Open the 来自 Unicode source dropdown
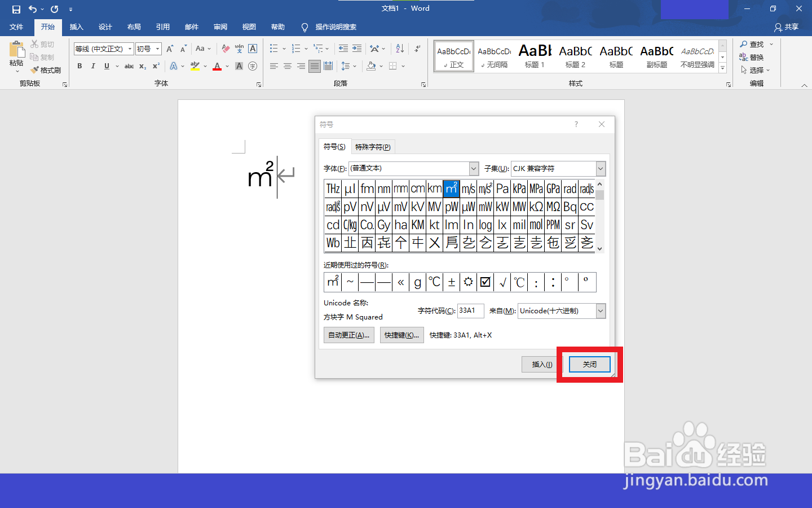812x508 pixels. [x=601, y=310]
